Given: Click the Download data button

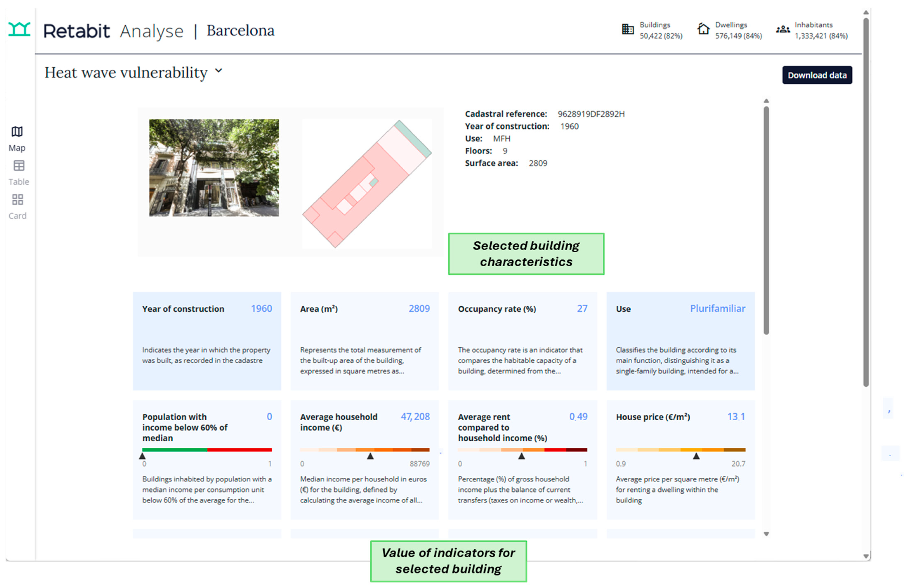Looking at the screenshot, I should pyautogui.click(x=817, y=75).
